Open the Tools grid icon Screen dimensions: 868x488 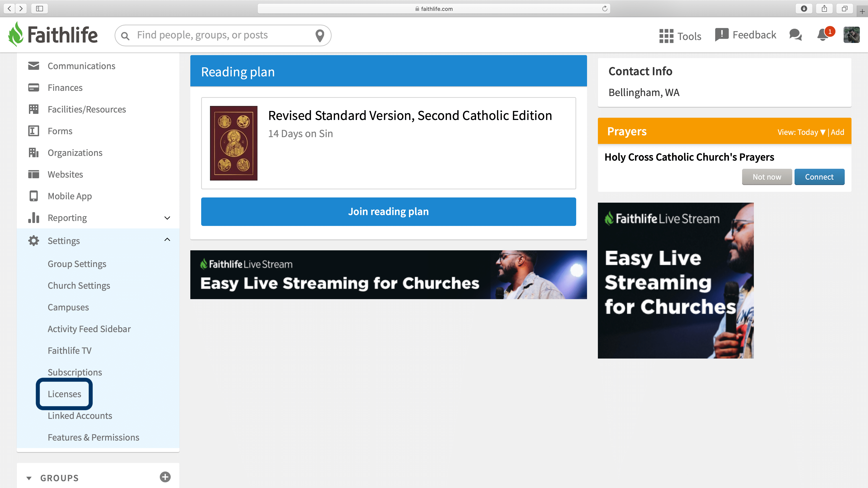(666, 36)
